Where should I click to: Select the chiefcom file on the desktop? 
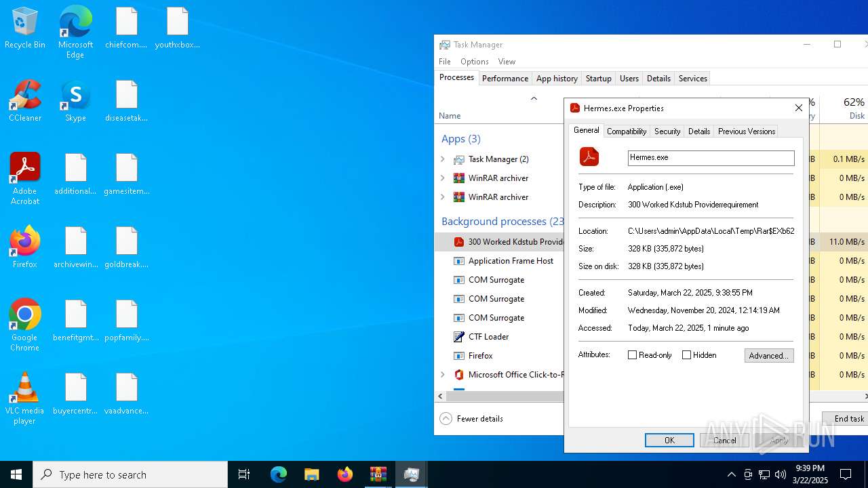point(126,28)
